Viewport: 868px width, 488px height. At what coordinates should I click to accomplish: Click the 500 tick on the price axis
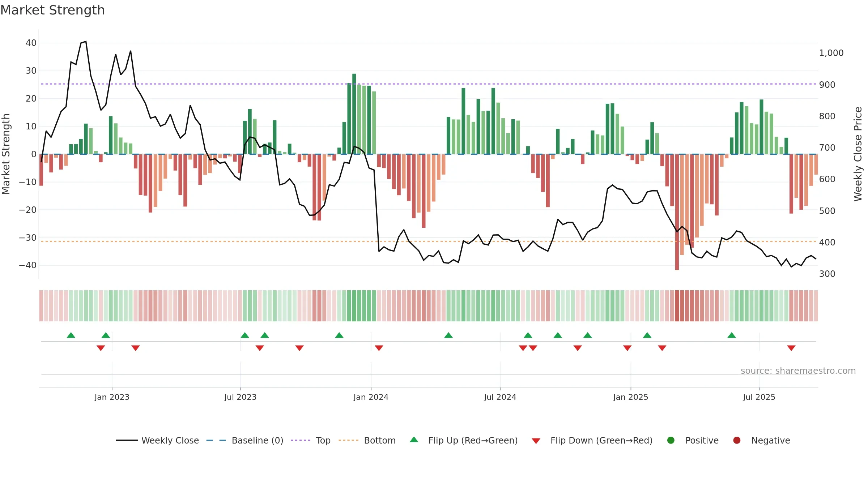(827, 211)
